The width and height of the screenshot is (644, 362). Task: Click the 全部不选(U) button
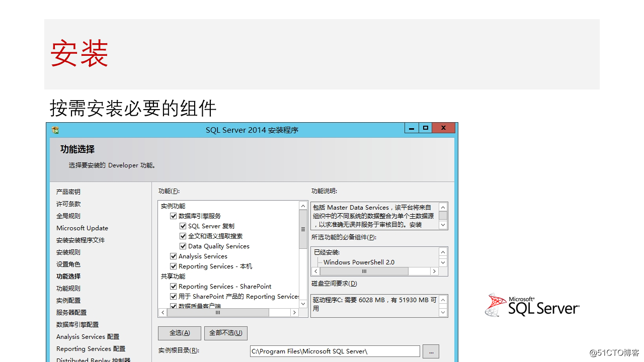pos(226,333)
